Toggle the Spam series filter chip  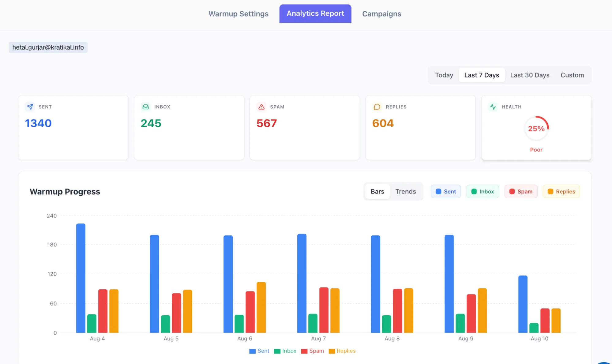[x=521, y=191]
